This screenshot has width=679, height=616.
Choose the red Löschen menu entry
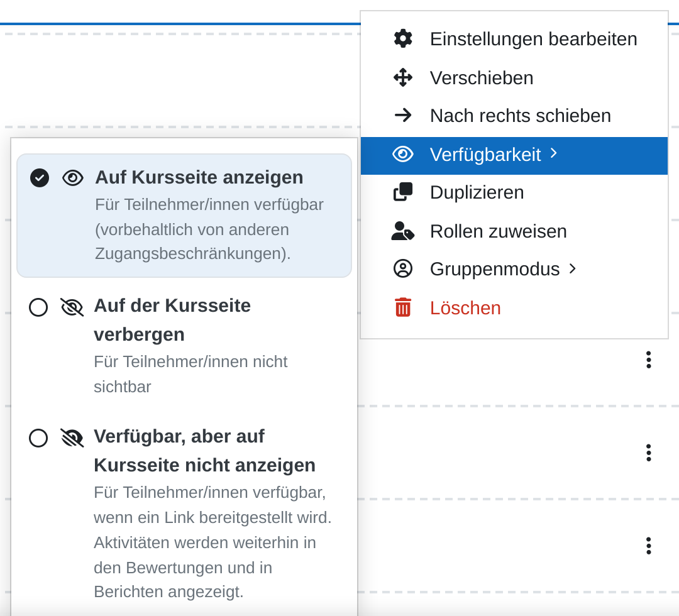coord(514,307)
